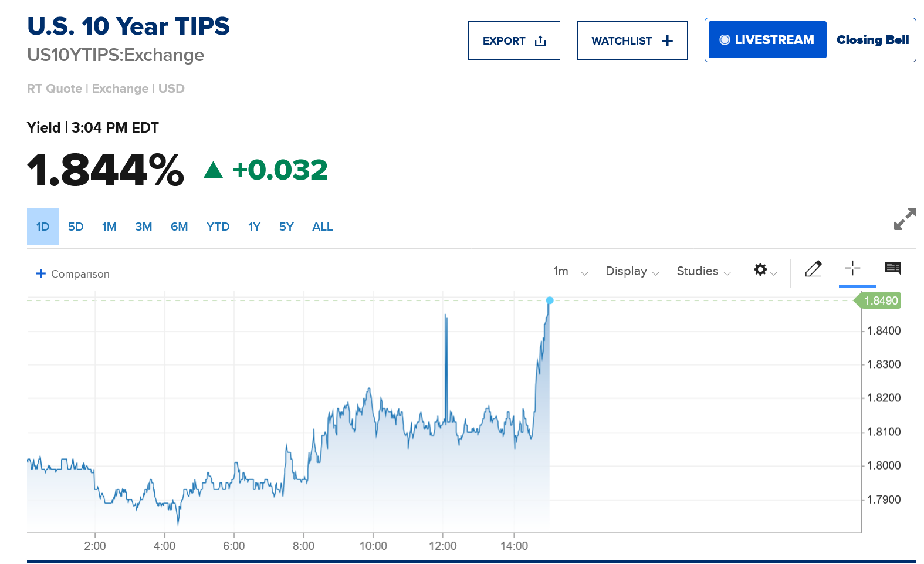Add to WATCHLIST button

(x=632, y=40)
